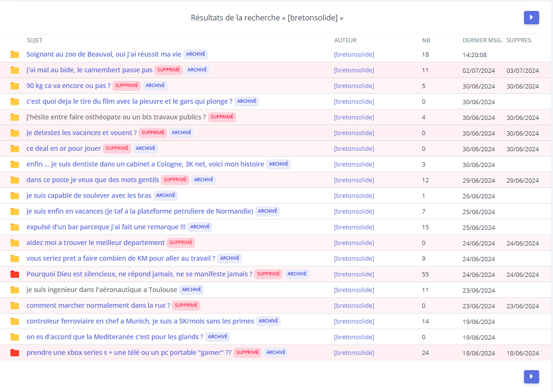Click SUPPRIMÉ badge on 'aidez moi a trouver' row

180,242
